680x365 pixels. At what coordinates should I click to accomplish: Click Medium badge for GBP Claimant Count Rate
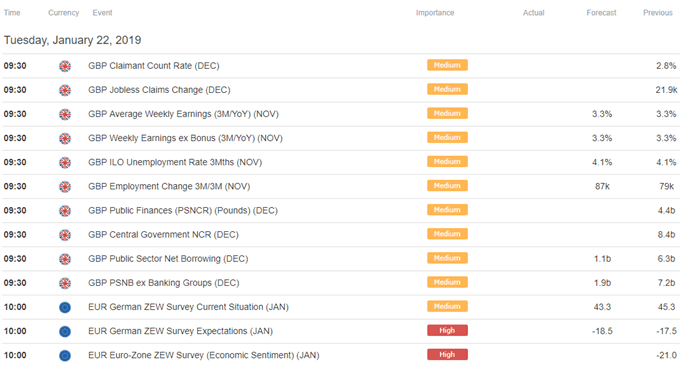click(x=447, y=65)
